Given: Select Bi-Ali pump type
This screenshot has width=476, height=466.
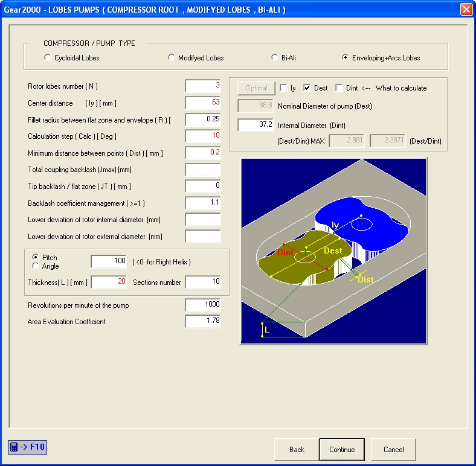Looking at the screenshot, I should (x=283, y=57).
